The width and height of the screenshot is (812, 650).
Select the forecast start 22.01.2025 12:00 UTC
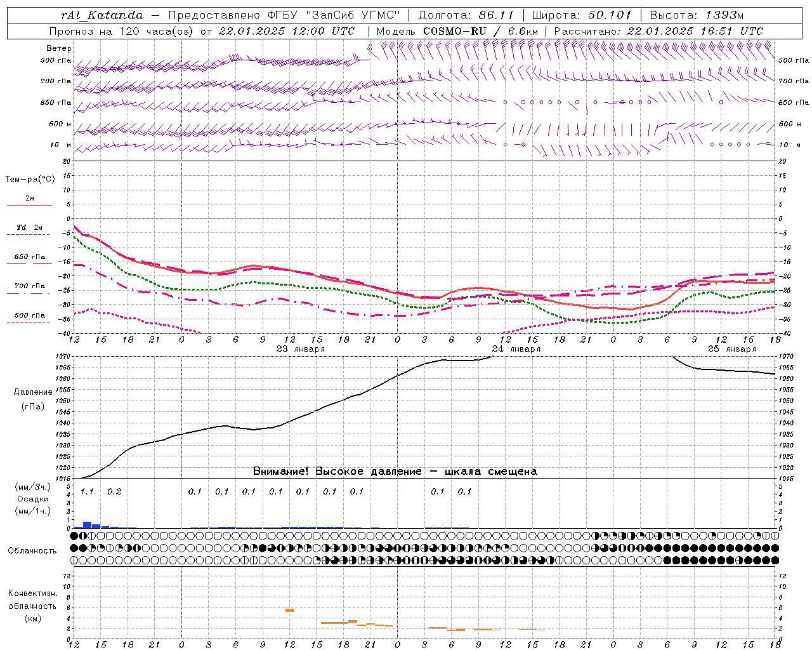click(286, 31)
